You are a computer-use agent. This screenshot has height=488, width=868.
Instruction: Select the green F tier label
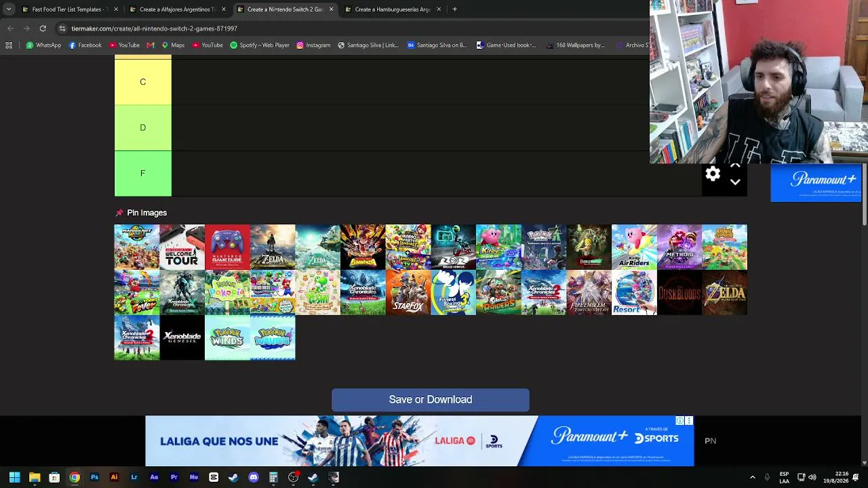143,174
